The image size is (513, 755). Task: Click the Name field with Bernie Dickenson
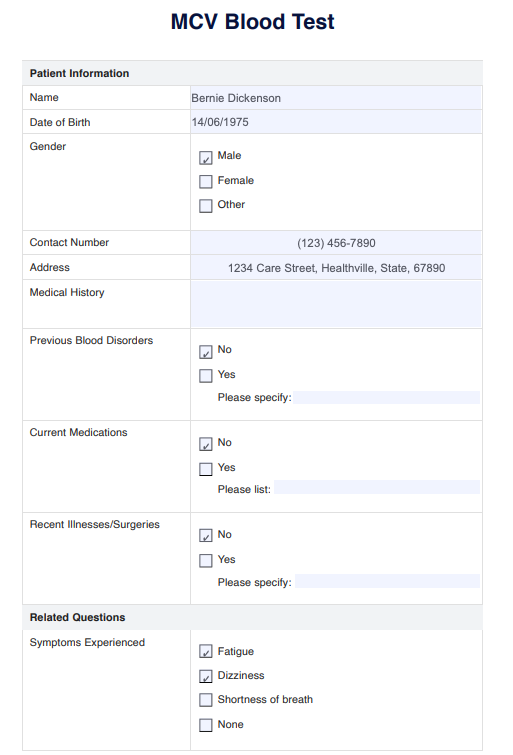336,98
